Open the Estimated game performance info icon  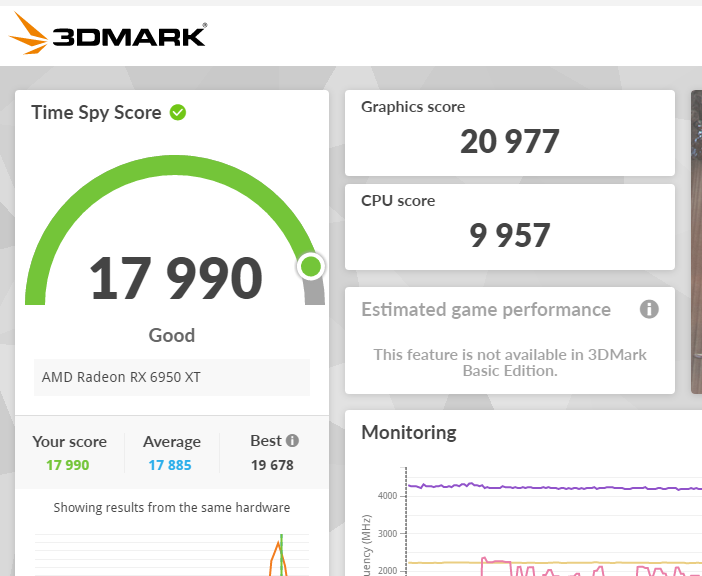[649, 309]
